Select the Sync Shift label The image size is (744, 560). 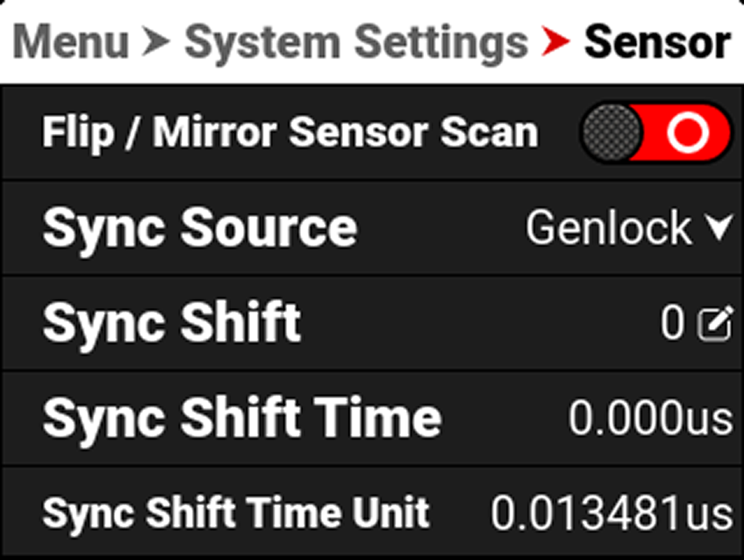(172, 323)
